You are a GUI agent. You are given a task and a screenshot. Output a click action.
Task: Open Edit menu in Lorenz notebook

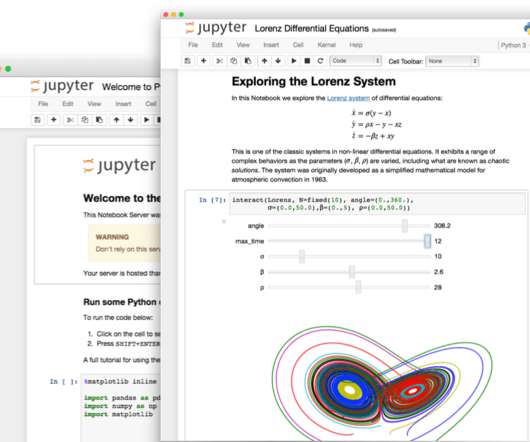coord(217,45)
